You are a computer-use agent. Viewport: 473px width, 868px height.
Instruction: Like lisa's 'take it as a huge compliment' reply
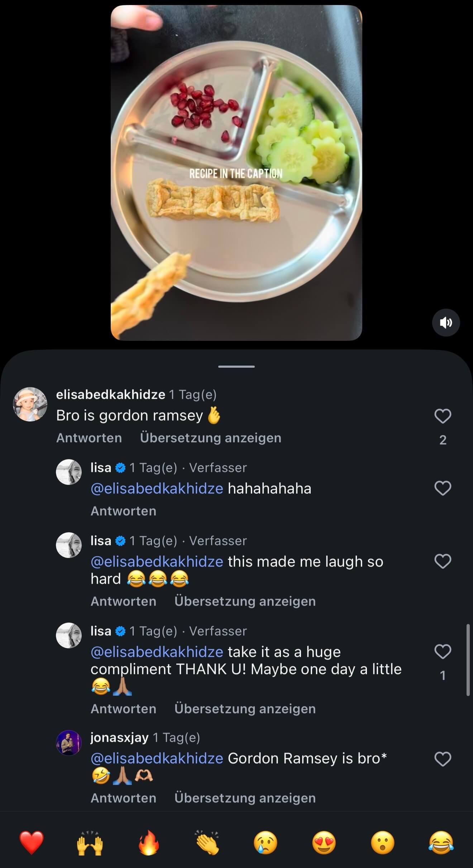coord(443,652)
